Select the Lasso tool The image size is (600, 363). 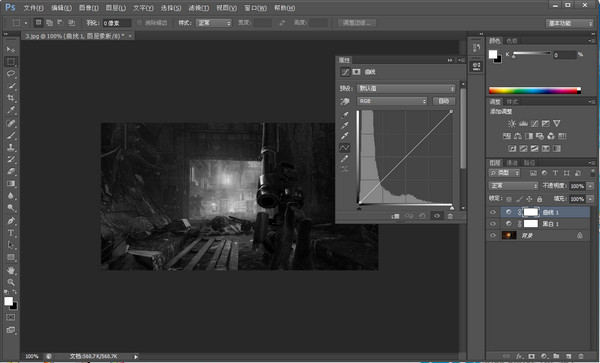tap(11, 73)
